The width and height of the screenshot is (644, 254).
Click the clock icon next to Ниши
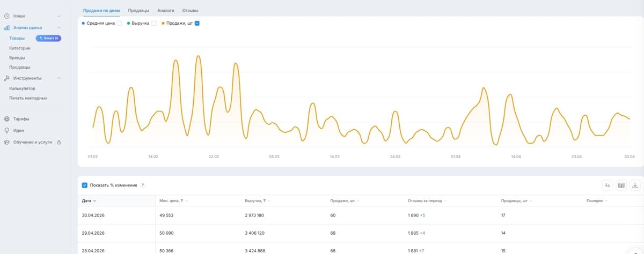point(6,17)
